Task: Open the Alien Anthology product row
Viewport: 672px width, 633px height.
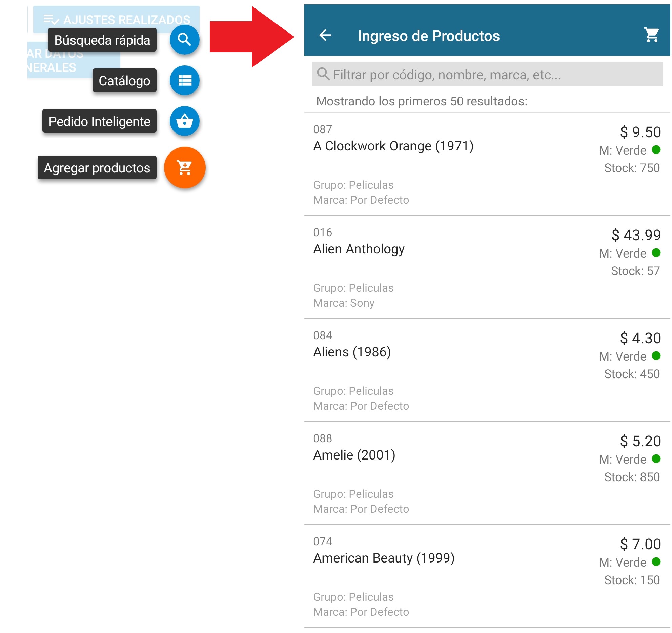Action: click(359, 249)
